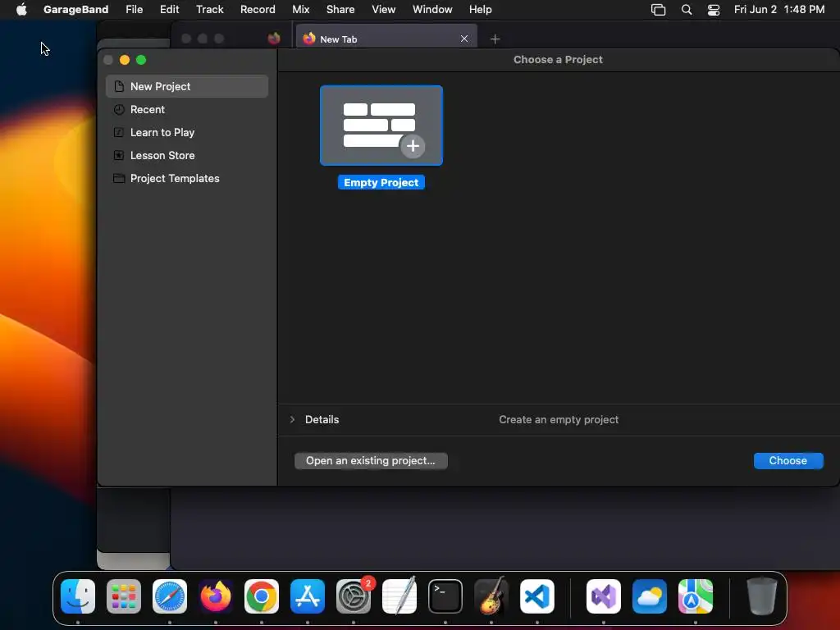Select the Empty Project thumbnail
This screenshot has height=630, width=840.
(381, 126)
